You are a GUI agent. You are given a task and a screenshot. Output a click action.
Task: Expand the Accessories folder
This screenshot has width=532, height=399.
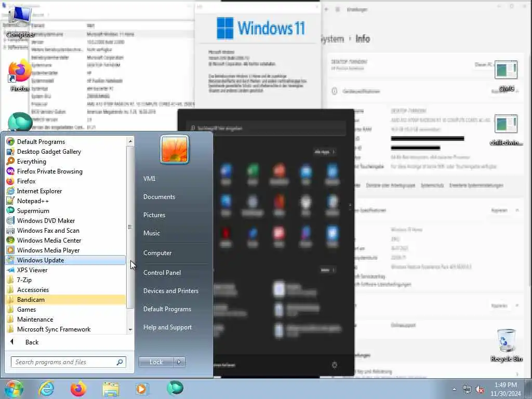[65, 289]
